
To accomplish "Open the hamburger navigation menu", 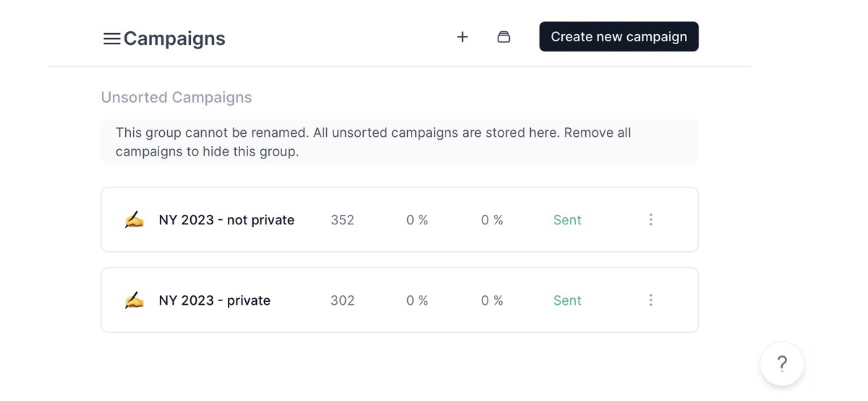I will tap(111, 39).
